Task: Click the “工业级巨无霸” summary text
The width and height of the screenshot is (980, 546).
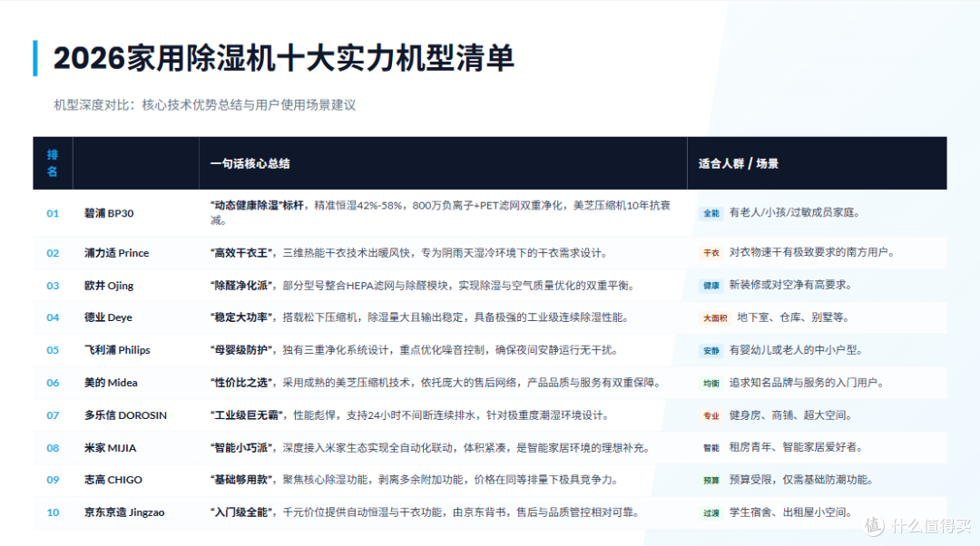Action: coord(247,414)
